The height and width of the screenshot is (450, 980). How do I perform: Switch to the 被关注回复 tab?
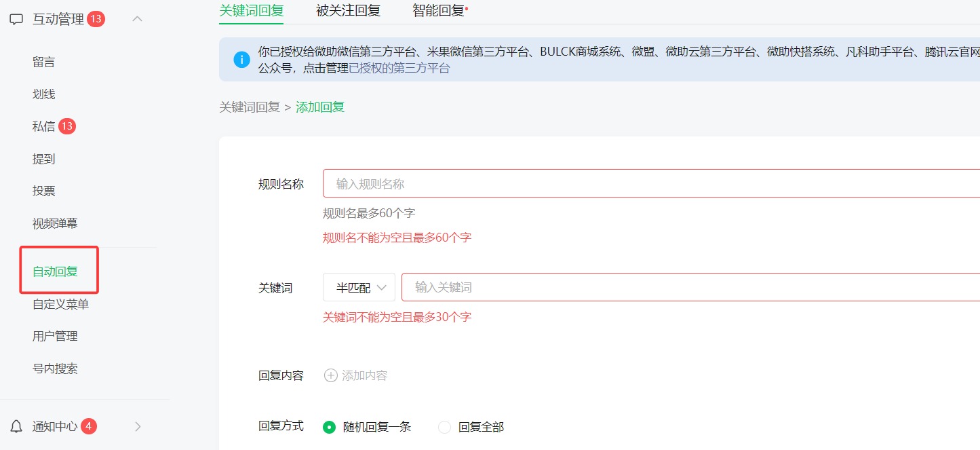coord(347,10)
